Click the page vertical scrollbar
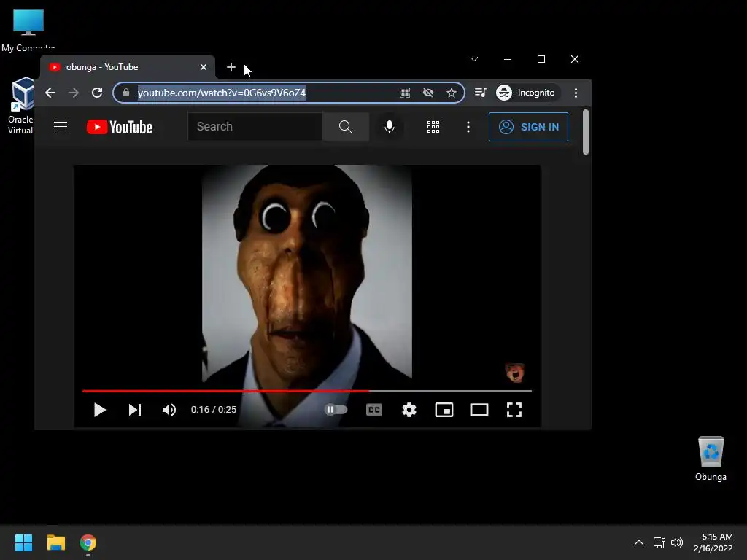Viewport: 747px width, 560px height. [x=586, y=132]
